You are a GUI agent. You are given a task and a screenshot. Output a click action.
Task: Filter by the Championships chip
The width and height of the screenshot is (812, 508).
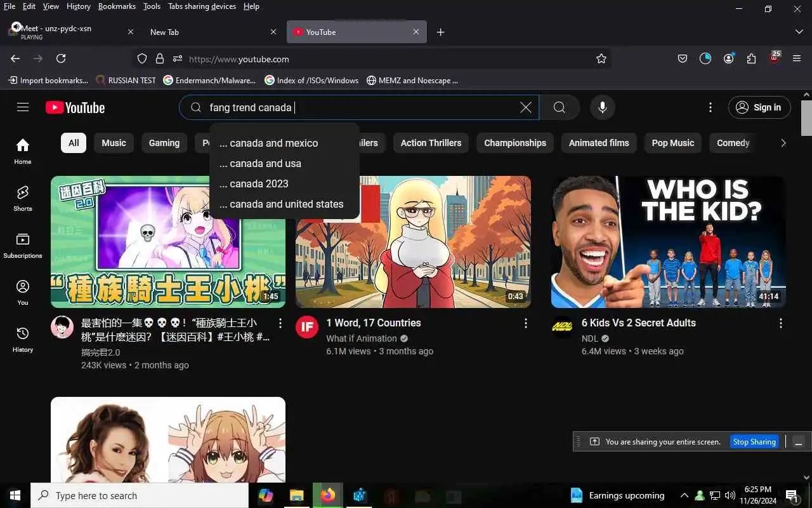(515, 143)
